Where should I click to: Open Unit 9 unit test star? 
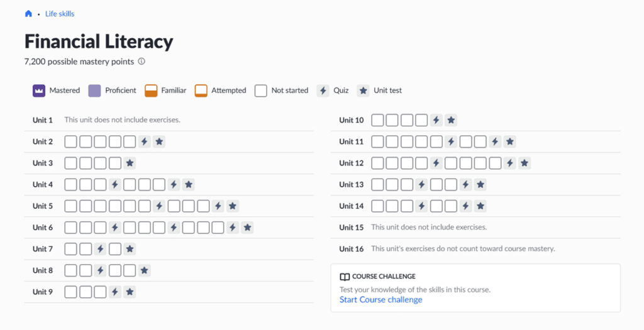130,292
